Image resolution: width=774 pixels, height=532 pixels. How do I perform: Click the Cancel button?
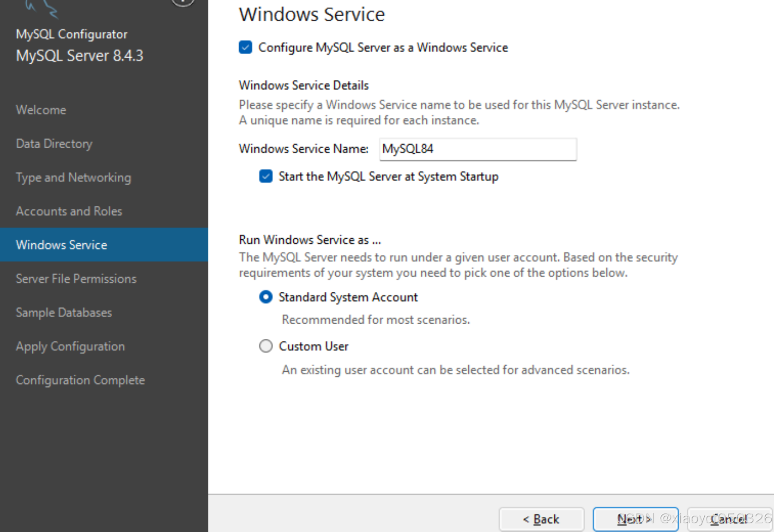click(x=730, y=520)
